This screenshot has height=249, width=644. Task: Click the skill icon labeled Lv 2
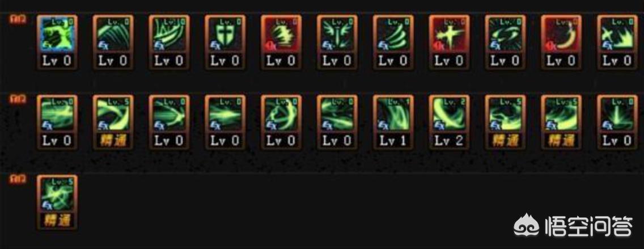[449, 114]
